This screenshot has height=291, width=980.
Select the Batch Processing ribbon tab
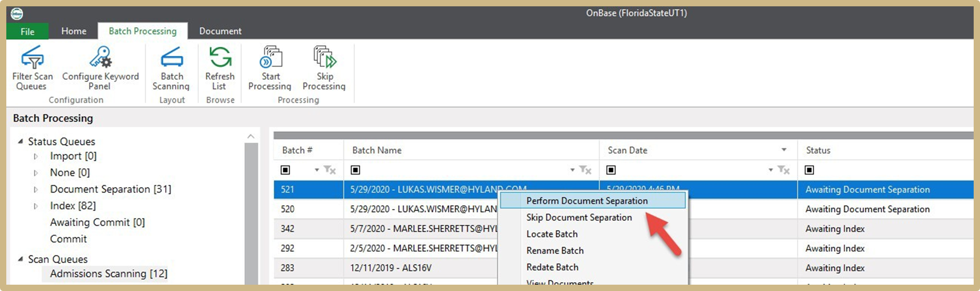[143, 31]
